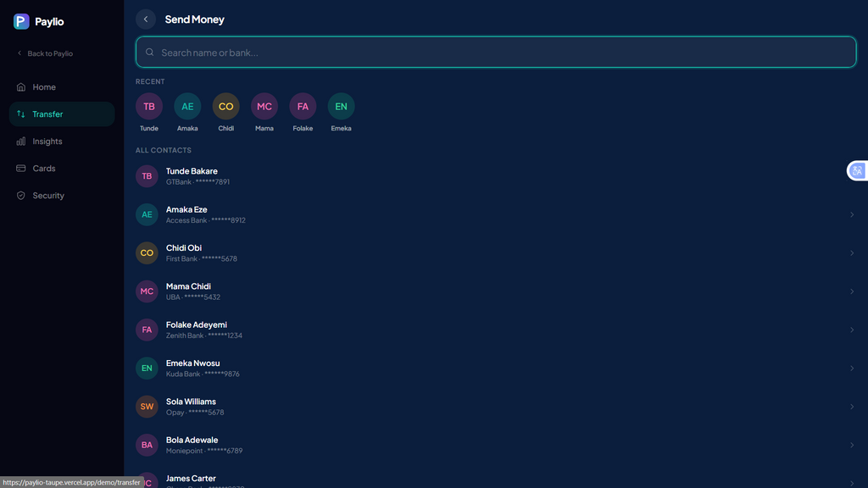Image resolution: width=868 pixels, height=488 pixels.
Task: Open the Home icon in the sidebar
Action: [21, 87]
